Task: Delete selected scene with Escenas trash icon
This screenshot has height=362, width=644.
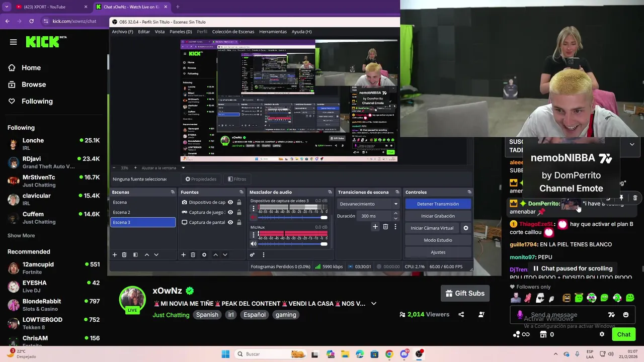Action: pos(124,255)
